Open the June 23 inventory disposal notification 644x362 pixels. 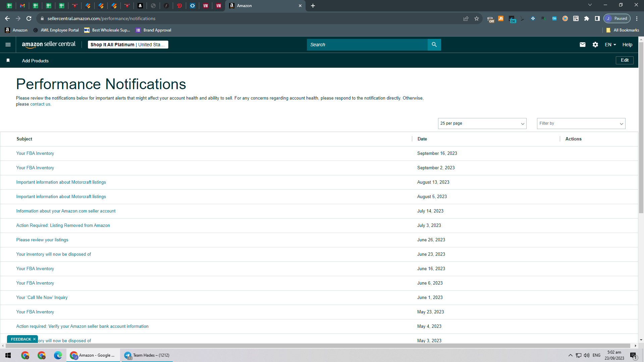54,254
